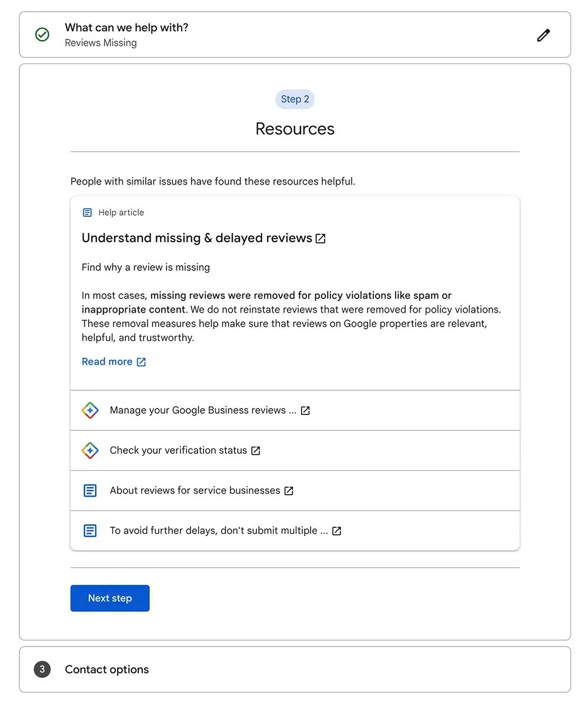This screenshot has height=713, width=588.
Task: Click document icon beside To avoid further delays
Action: (90, 530)
